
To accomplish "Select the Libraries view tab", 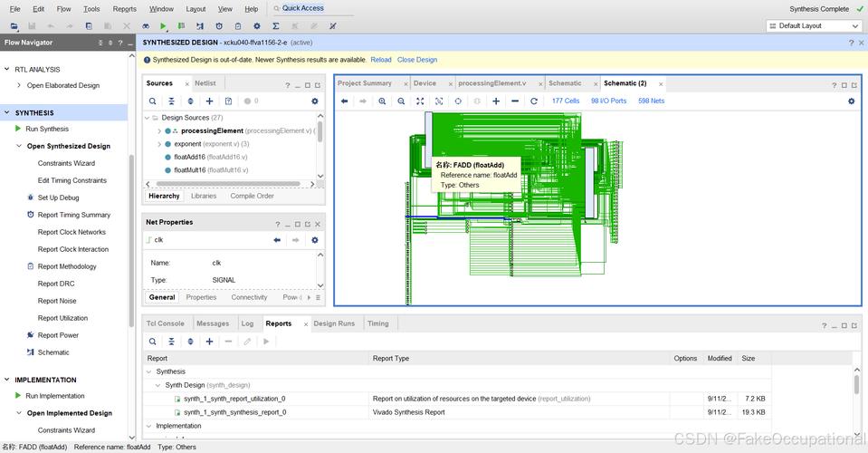I will pyautogui.click(x=204, y=196).
